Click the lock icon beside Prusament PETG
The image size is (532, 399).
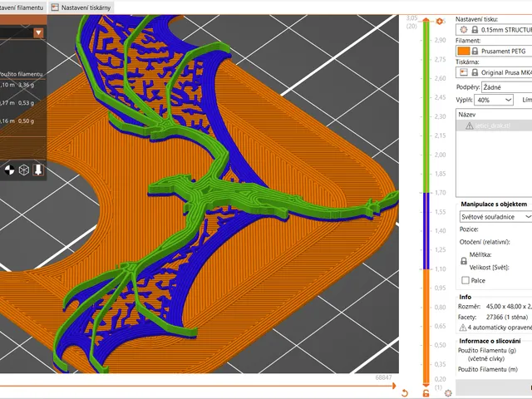(x=475, y=51)
